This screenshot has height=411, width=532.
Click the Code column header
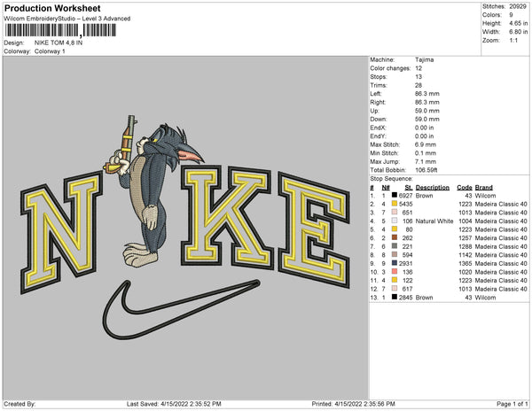pyautogui.click(x=464, y=188)
